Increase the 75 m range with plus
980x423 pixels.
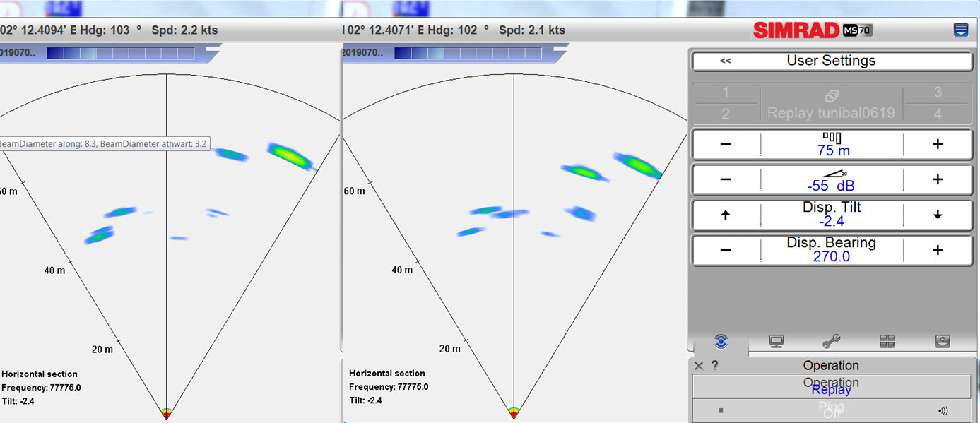[x=938, y=144]
